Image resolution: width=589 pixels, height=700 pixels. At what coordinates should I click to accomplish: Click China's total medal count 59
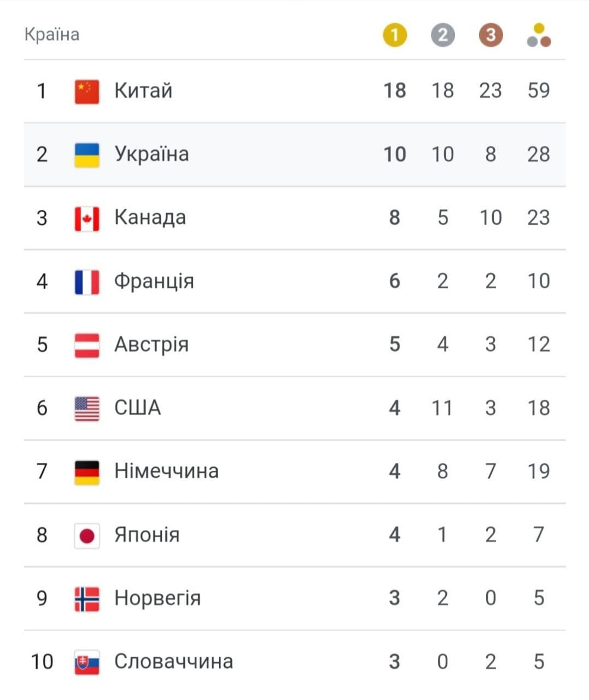(x=539, y=90)
